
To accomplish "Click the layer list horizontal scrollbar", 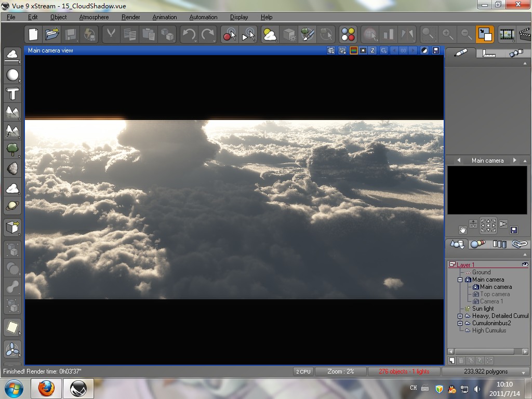I will pyautogui.click(x=487, y=352).
